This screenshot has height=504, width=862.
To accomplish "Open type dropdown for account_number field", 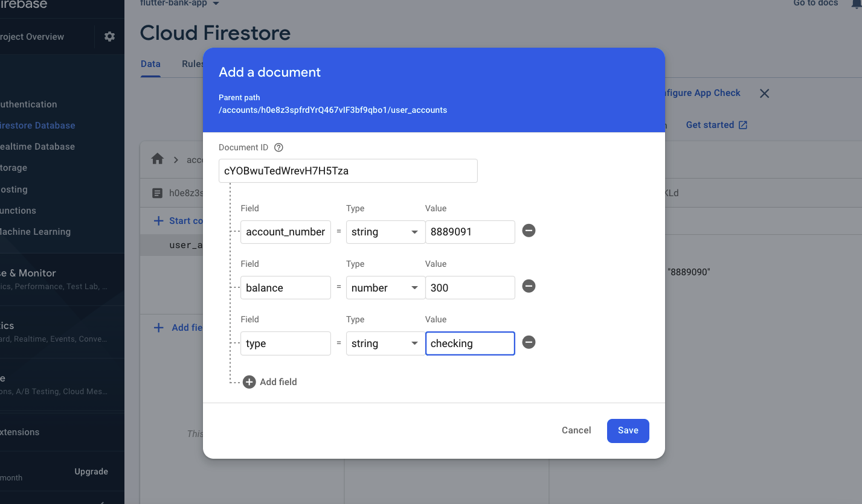I will pos(385,232).
